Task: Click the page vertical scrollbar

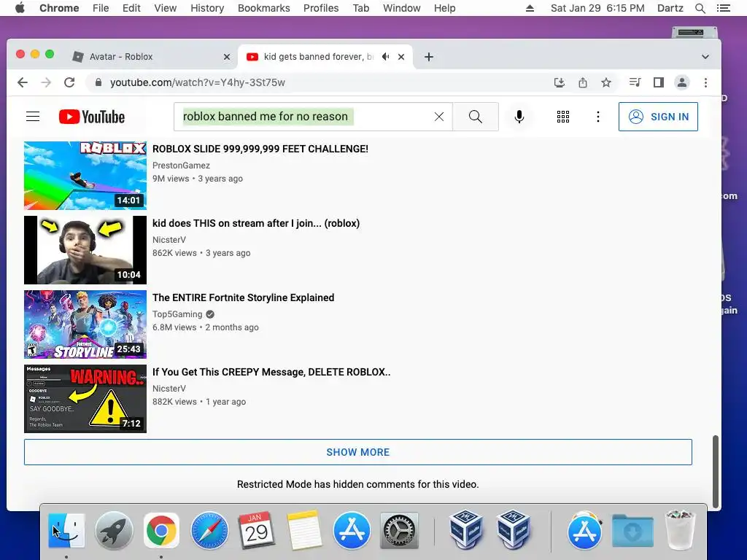Action: [x=715, y=472]
